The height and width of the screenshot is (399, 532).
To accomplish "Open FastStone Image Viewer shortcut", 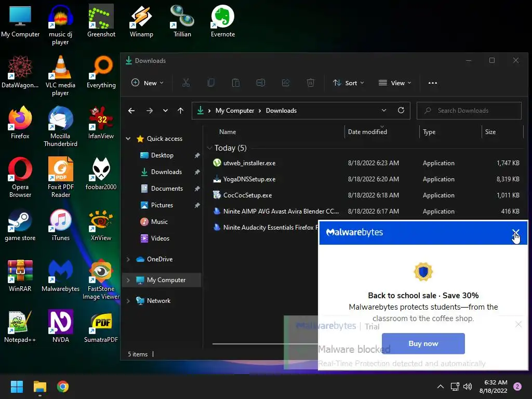I will tap(101, 280).
